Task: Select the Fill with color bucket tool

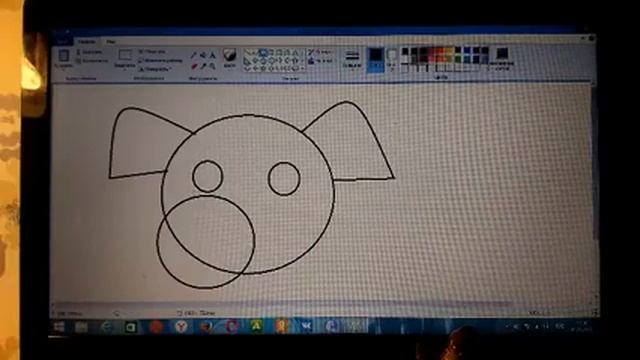Action: pos(203,55)
